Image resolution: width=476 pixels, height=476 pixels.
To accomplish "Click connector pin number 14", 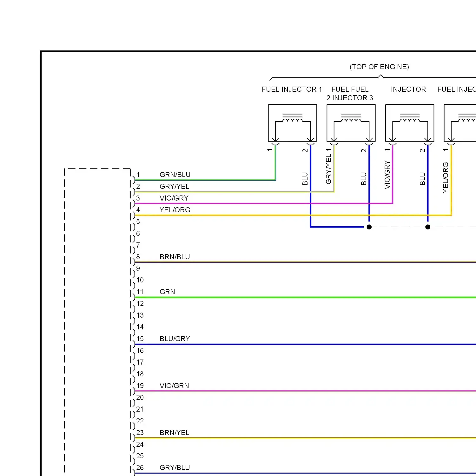I will tap(140, 327).
